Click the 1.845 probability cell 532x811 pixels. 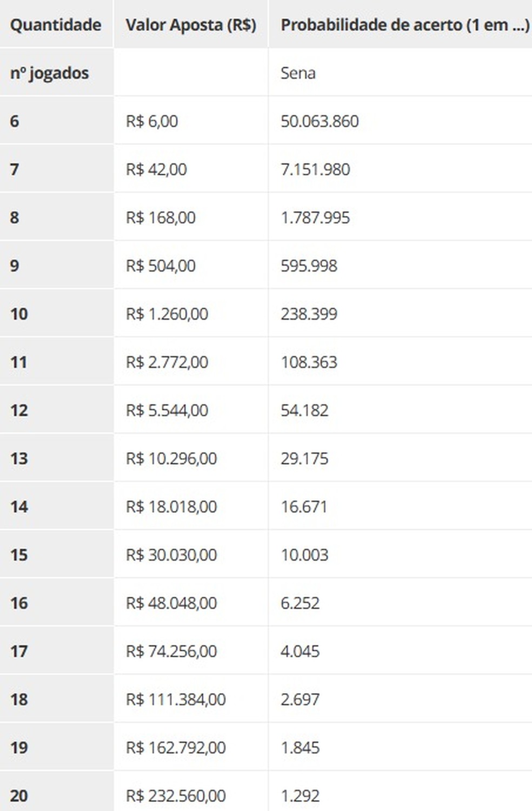click(300, 747)
